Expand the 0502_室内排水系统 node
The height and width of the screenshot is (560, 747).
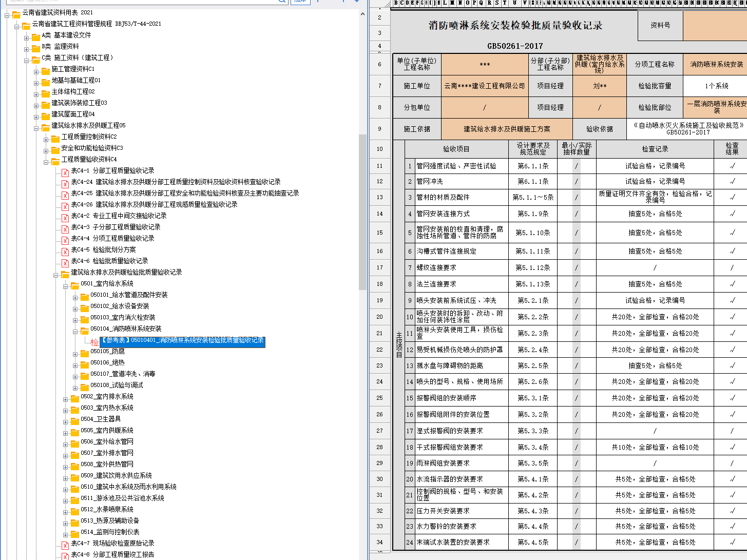click(x=66, y=399)
